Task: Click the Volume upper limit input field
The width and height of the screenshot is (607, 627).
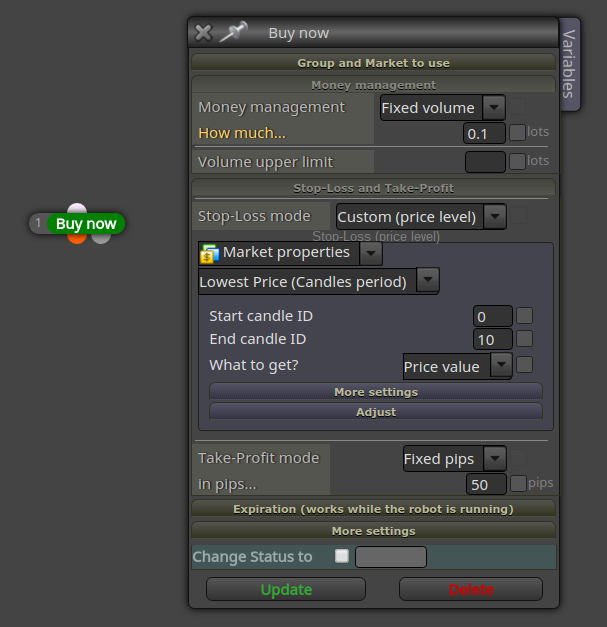Action: click(485, 162)
